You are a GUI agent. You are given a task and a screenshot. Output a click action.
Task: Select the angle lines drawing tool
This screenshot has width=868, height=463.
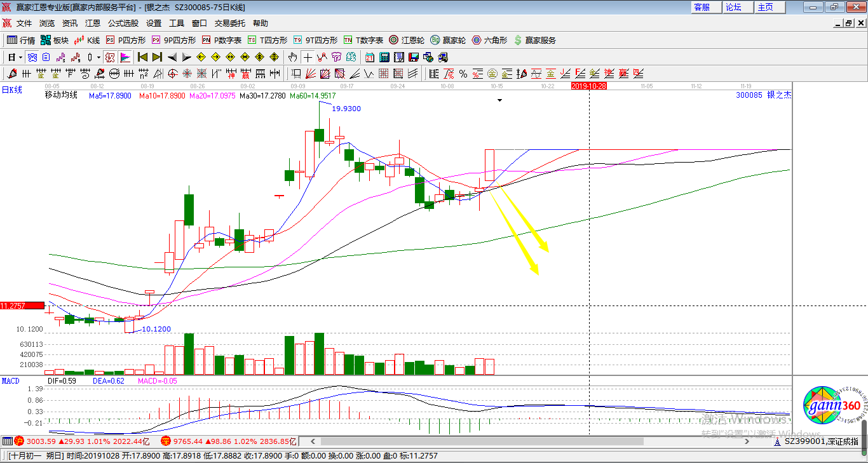pos(354,74)
